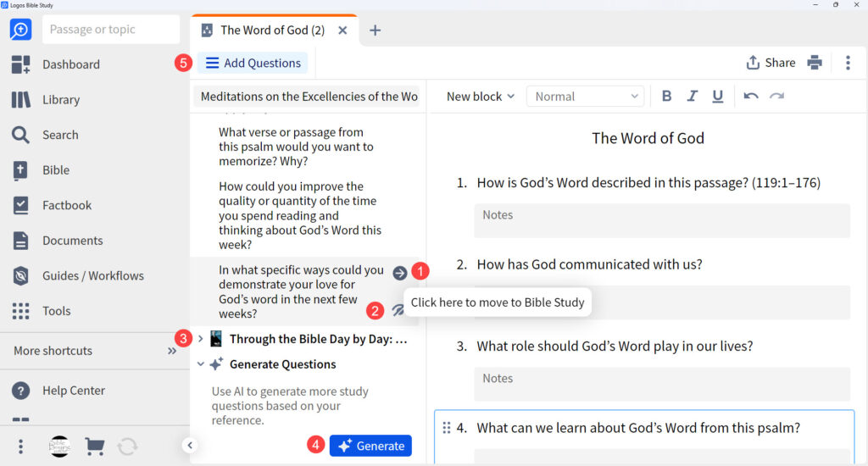The image size is (868, 466).
Task: Click the Meditations on the Excellencies reference field
Action: coord(307,97)
